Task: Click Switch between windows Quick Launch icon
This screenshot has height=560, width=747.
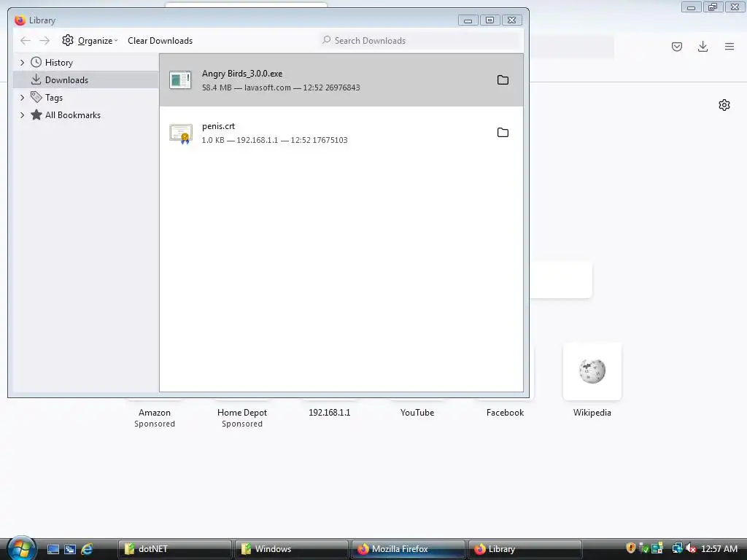Action: click(x=70, y=549)
